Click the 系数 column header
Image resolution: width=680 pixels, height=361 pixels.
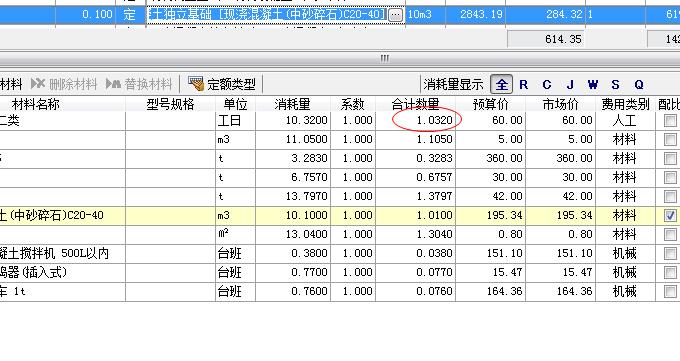pyautogui.click(x=352, y=104)
